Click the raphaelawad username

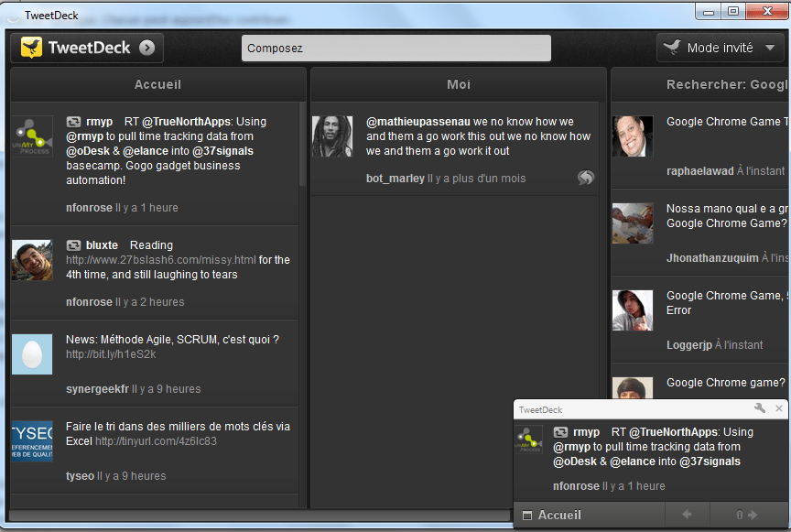click(x=700, y=171)
